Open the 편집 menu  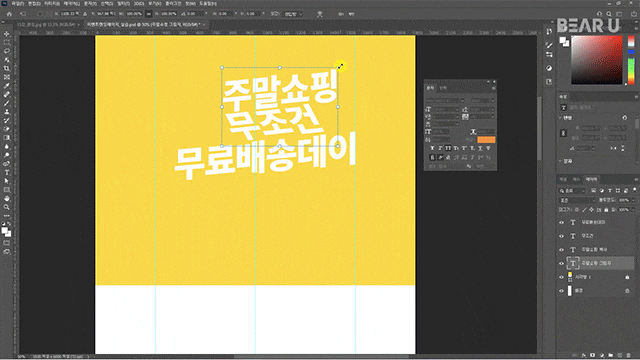(x=34, y=3)
